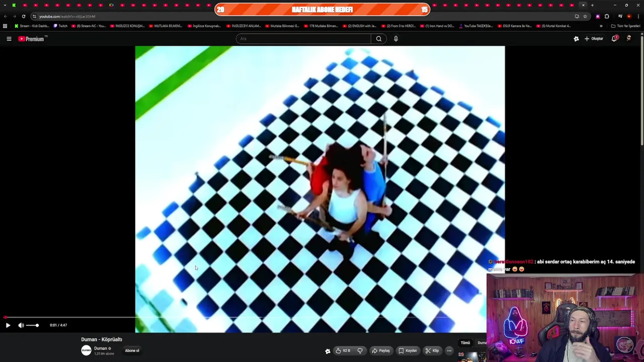Open the Chrome three-dot menu
The height and width of the screenshot is (362, 644).
click(638, 16)
